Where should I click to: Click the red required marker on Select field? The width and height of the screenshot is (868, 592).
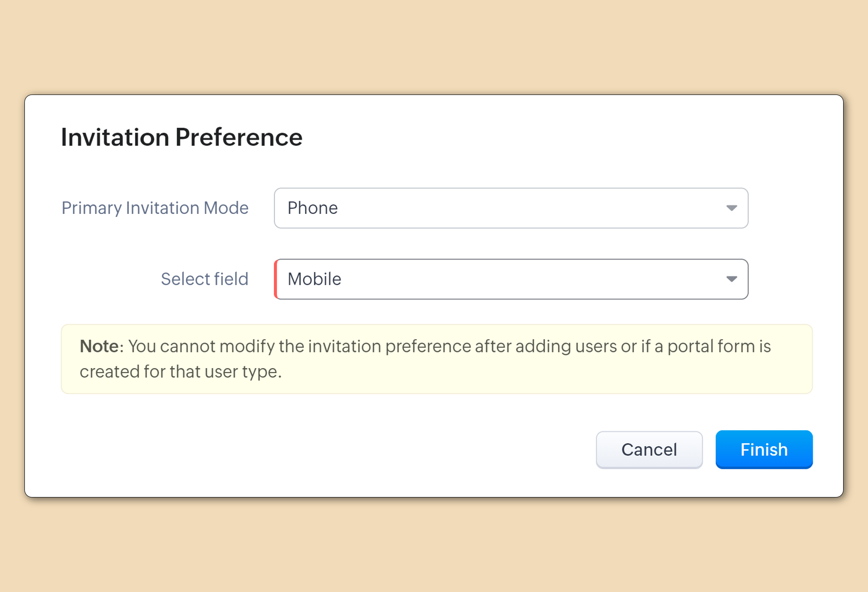click(276, 279)
